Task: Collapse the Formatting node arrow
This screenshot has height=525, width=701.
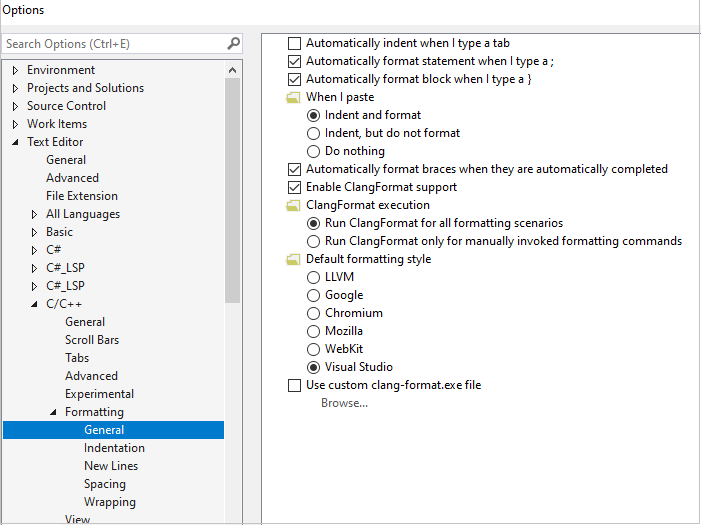Action: coord(53,412)
